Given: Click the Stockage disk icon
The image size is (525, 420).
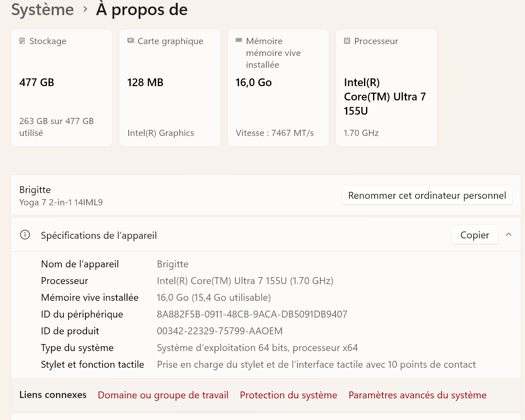Looking at the screenshot, I should click(x=22, y=41).
